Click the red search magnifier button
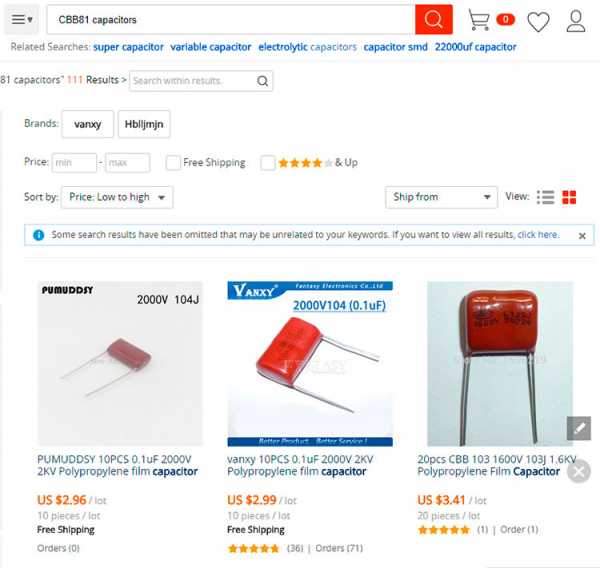 [434, 19]
